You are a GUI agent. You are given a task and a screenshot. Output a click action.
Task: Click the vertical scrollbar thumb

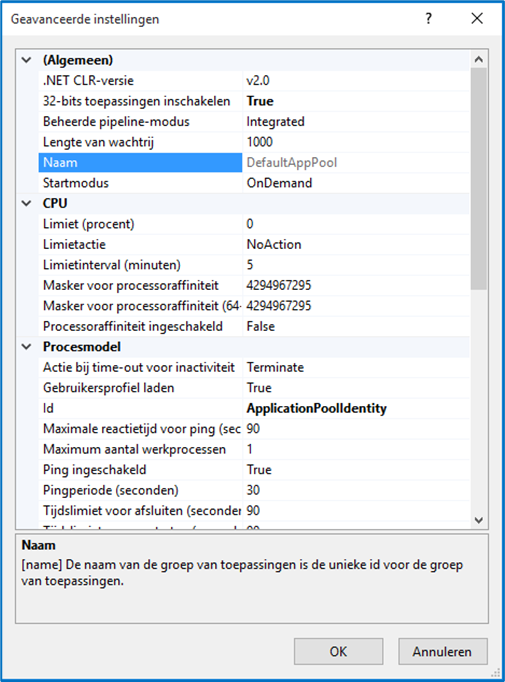click(x=479, y=178)
